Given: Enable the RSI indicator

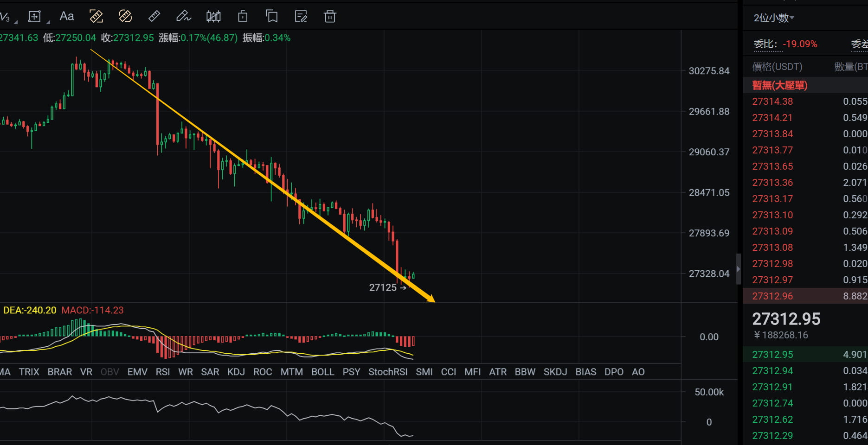Looking at the screenshot, I should (163, 371).
